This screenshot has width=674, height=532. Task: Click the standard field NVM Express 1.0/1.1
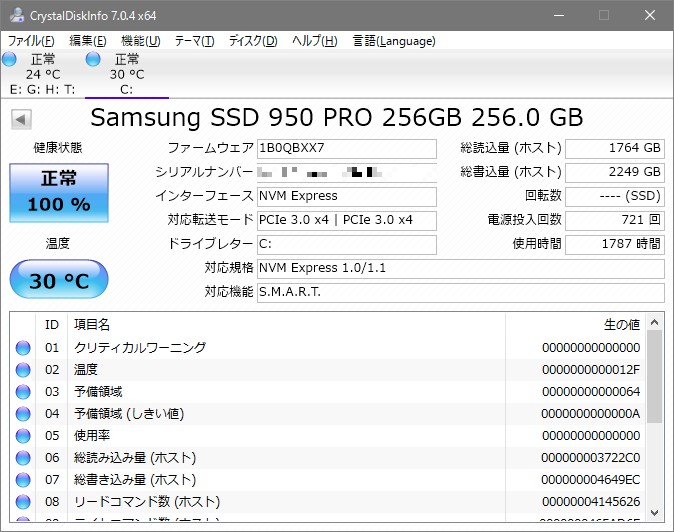(461, 269)
